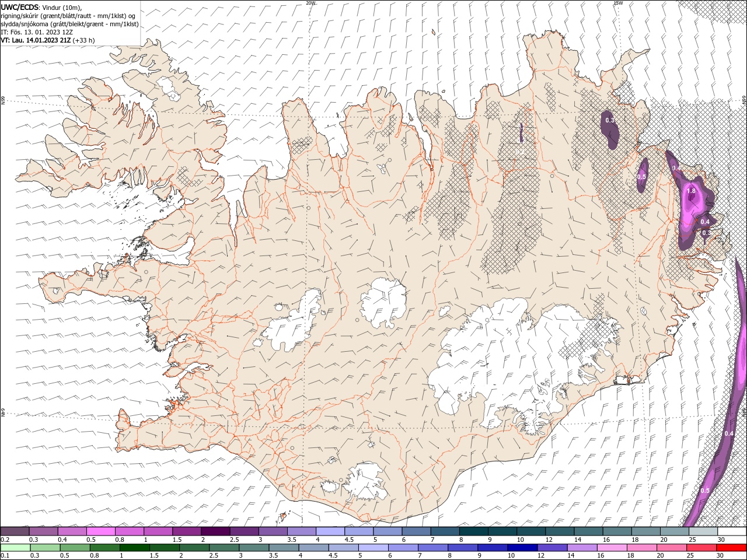Screen dimensions: 747x560
Task: Pick the white swatch ending the upper legend
Action: 732,531
